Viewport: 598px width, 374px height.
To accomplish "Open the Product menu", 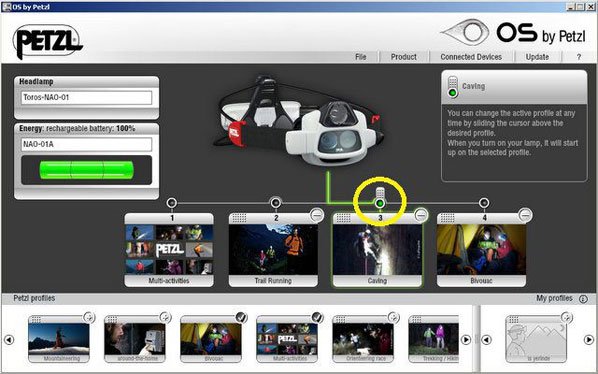I will [403, 57].
